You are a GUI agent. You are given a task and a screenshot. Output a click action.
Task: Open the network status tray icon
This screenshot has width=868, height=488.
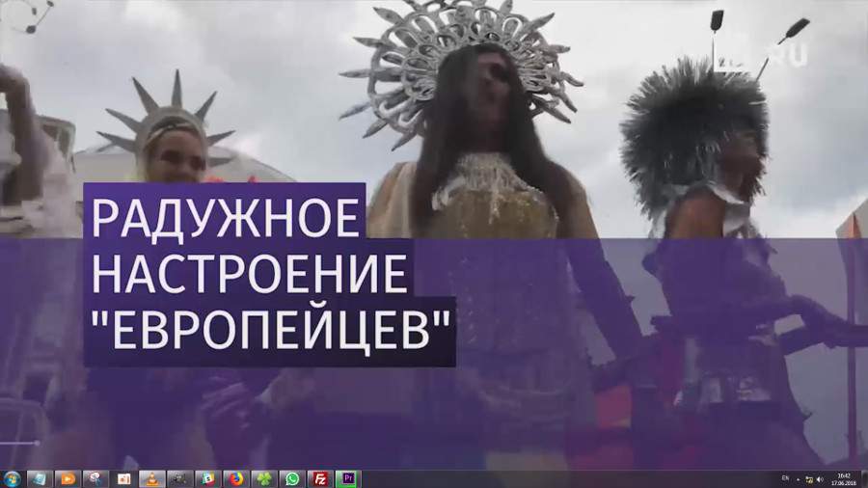[809, 479]
